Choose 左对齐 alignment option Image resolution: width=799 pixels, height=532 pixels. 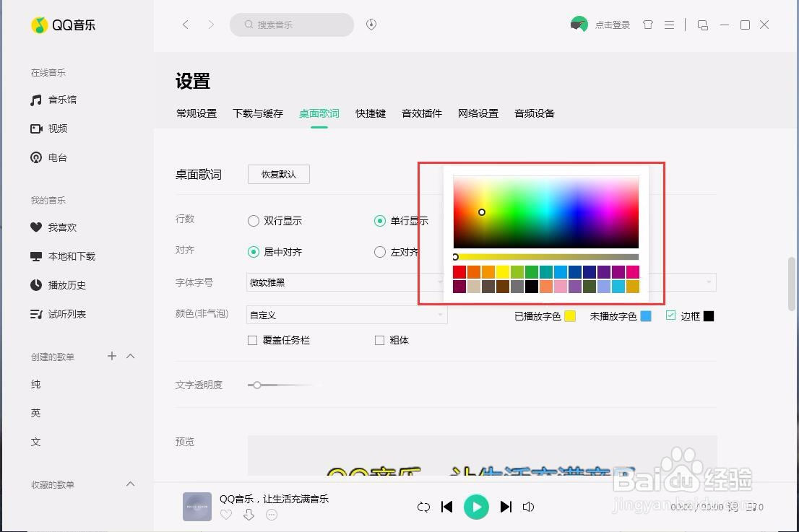click(380, 252)
